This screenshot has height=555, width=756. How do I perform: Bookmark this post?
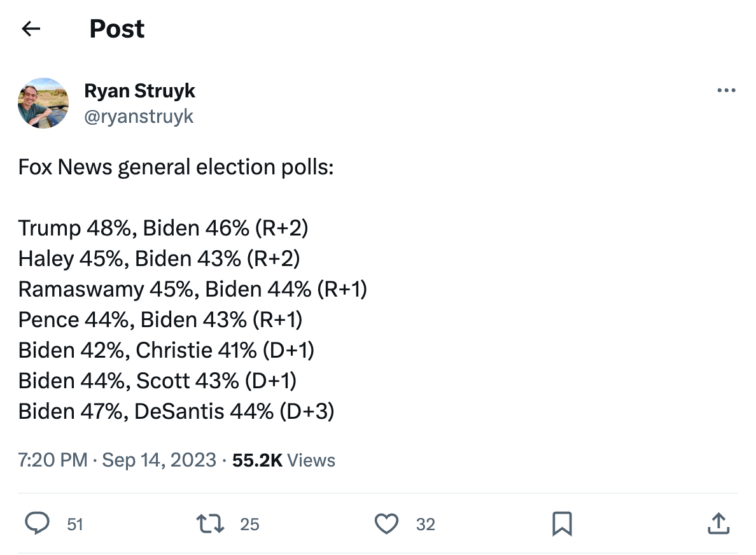[562, 524]
